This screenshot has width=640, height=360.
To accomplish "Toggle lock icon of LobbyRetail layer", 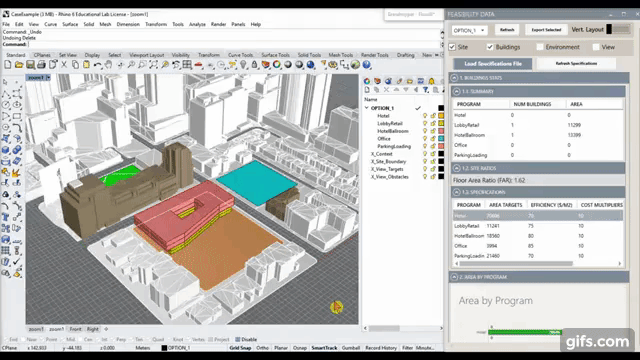I will point(433,123).
